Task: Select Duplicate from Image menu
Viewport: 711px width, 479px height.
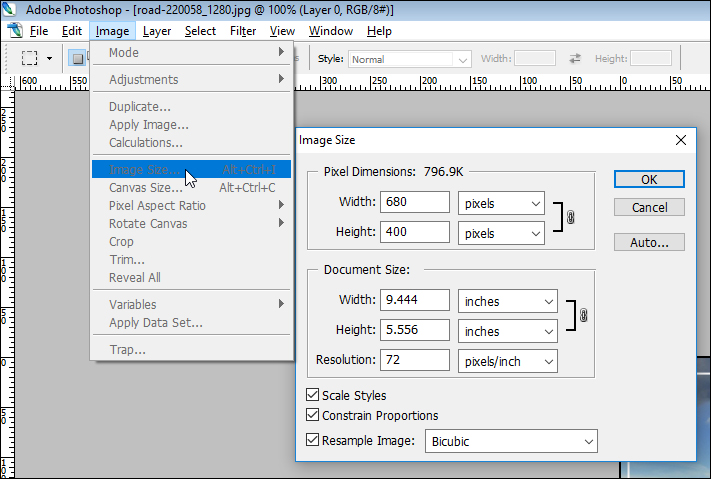Action: pyautogui.click(x=191, y=107)
